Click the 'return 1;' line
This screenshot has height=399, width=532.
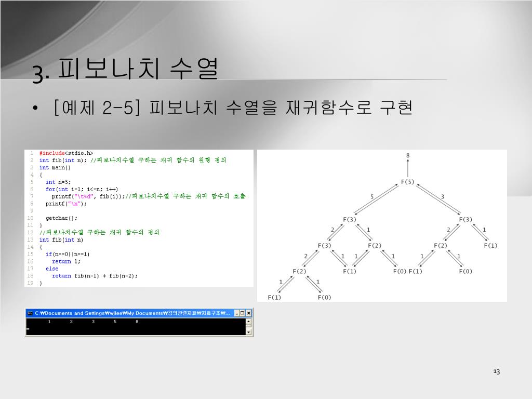[66, 261]
